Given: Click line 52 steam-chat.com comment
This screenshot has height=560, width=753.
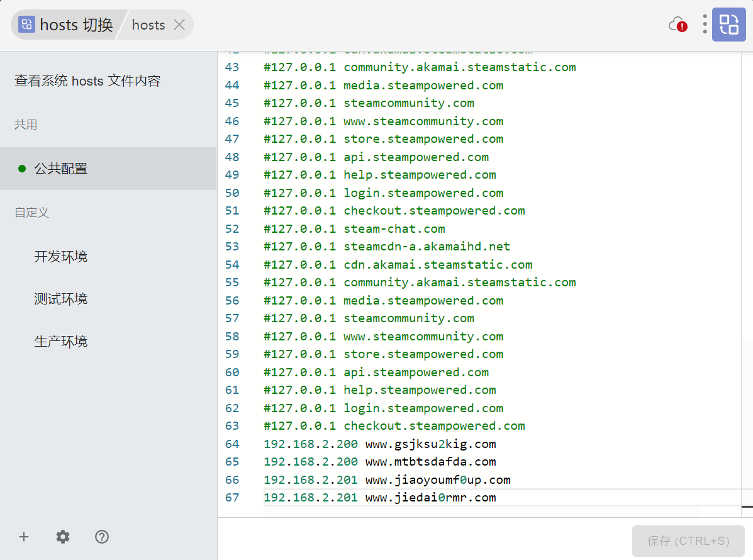Looking at the screenshot, I should [x=394, y=229].
